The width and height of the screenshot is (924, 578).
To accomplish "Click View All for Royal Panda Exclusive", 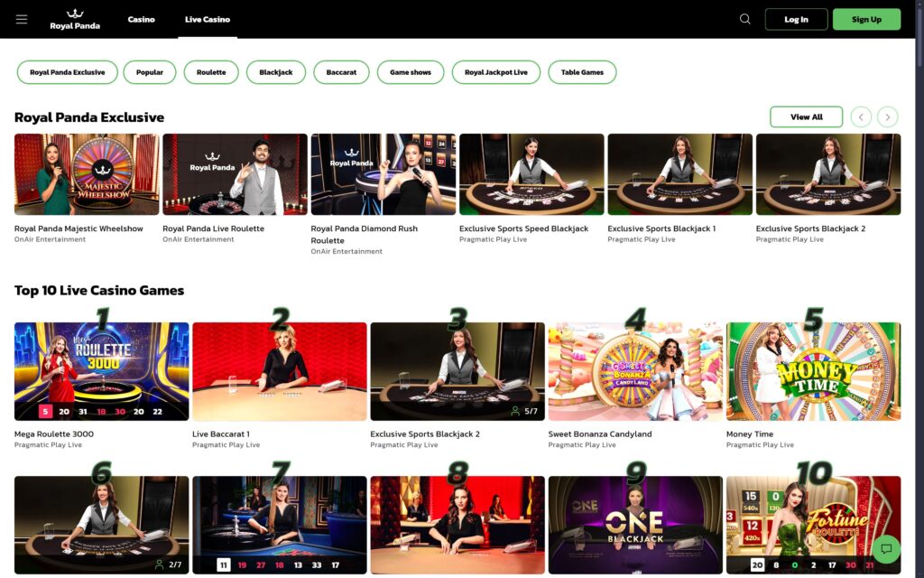I will pos(806,117).
